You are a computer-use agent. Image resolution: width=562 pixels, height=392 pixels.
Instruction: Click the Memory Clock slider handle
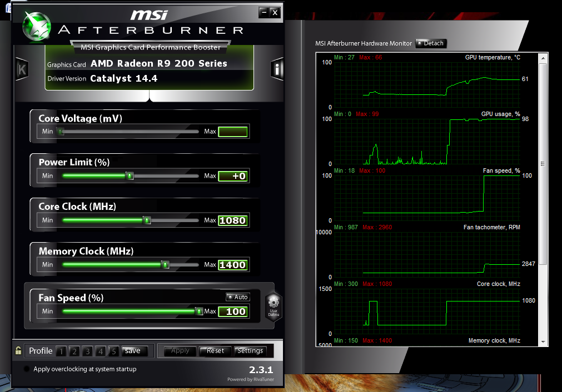pyautogui.click(x=165, y=265)
